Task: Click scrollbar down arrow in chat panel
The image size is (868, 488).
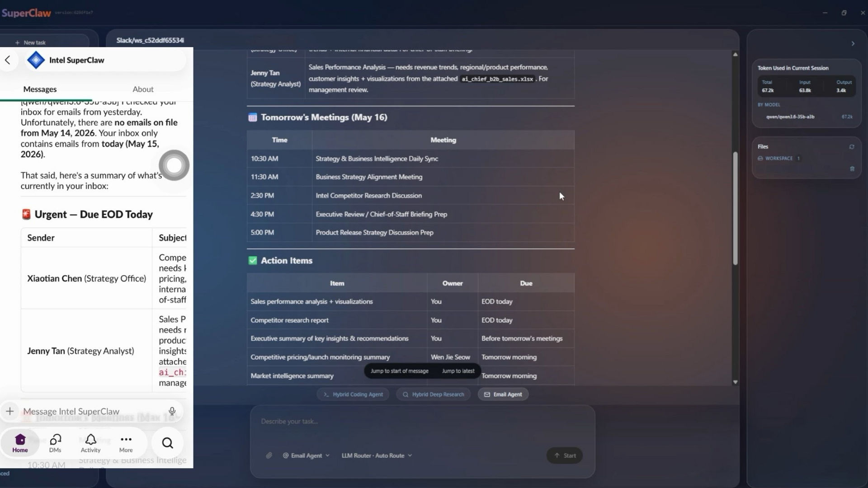Action: [x=735, y=382]
